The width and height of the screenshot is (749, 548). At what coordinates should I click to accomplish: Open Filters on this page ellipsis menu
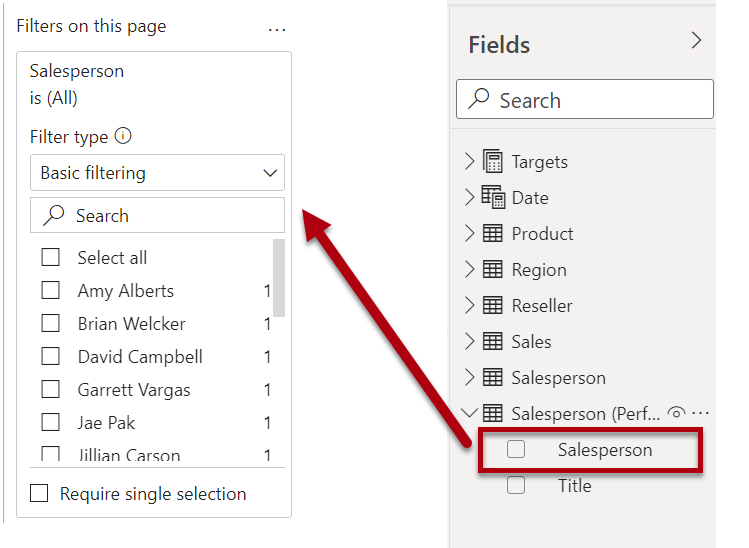277,30
